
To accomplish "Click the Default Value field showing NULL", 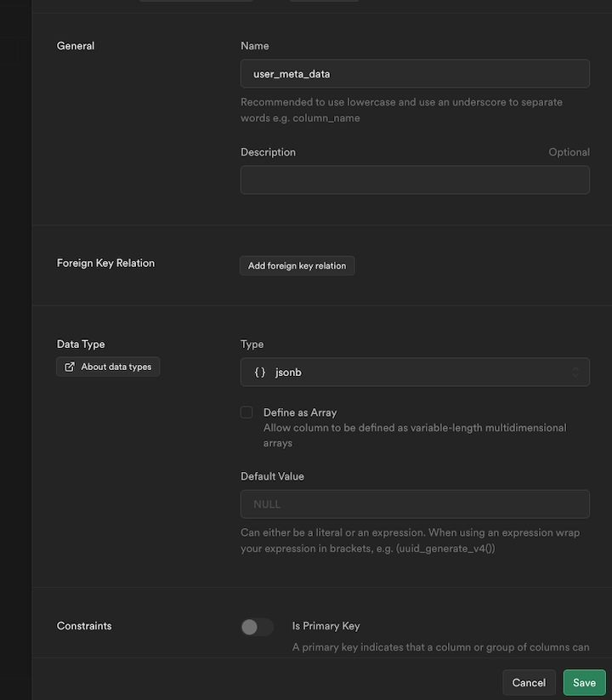I will pos(415,504).
